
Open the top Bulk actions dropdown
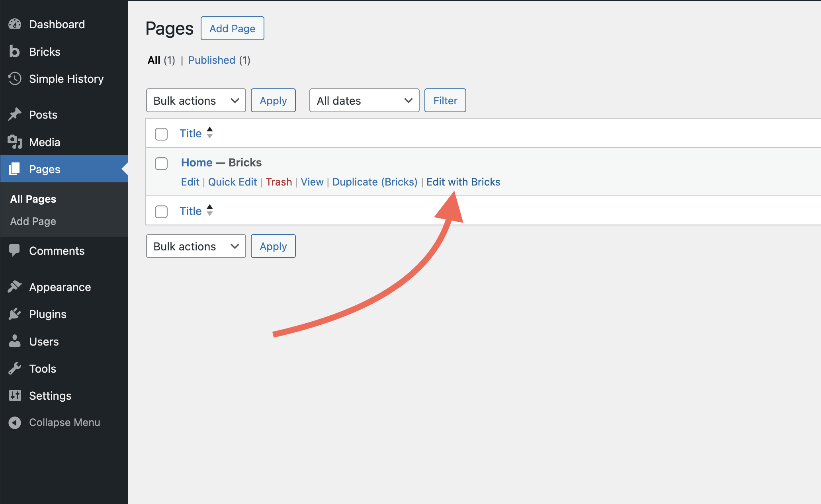[196, 101]
